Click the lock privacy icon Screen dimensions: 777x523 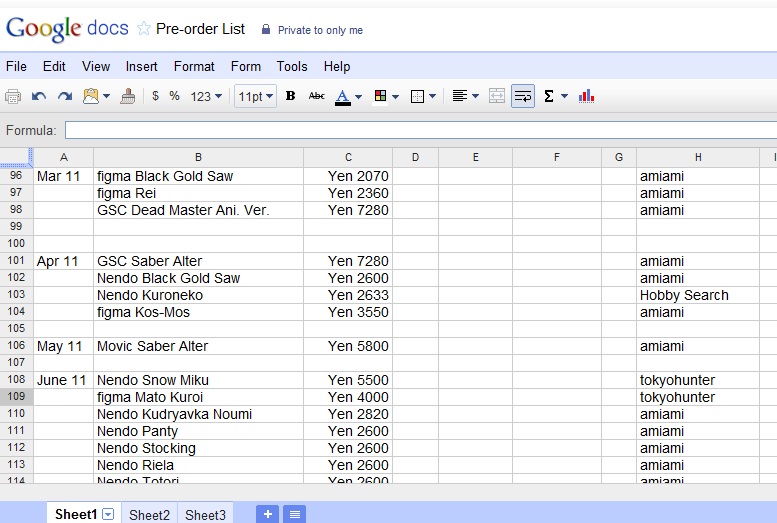tap(266, 30)
